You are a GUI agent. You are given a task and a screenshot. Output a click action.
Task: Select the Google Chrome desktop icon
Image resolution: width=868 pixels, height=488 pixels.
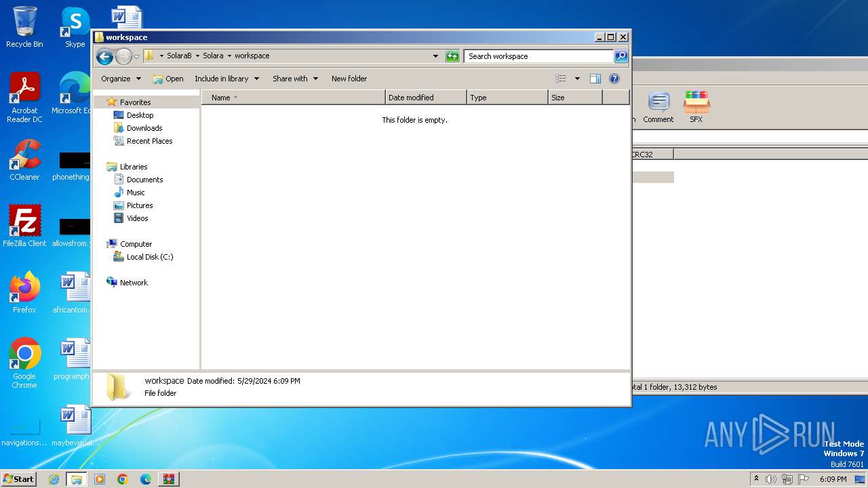(x=24, y=363)
